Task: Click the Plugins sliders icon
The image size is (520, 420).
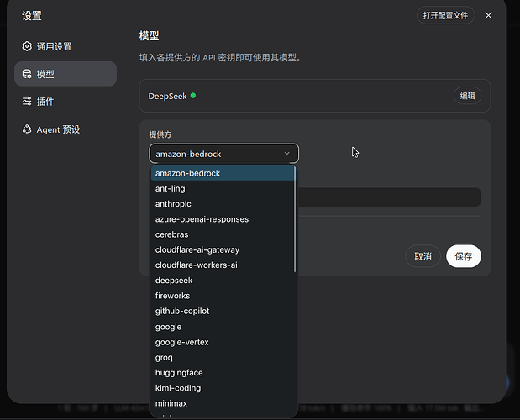Action: [27, 102]
